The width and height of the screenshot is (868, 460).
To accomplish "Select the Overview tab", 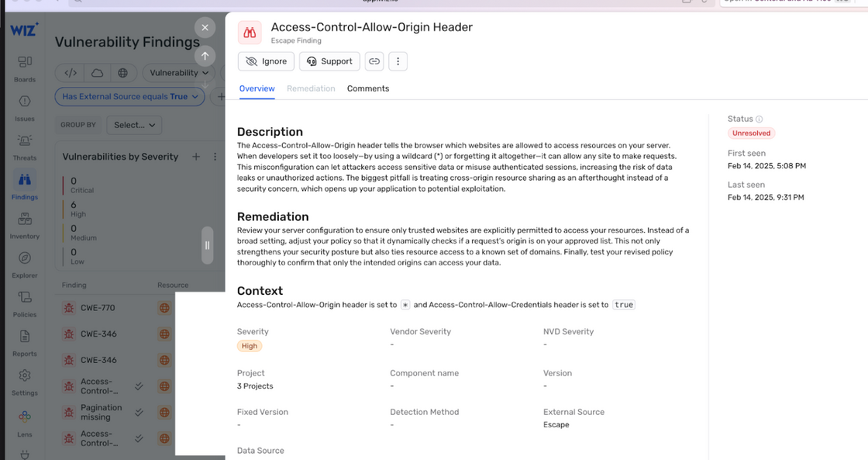I will pyautogui.click(x=257, y=88).
